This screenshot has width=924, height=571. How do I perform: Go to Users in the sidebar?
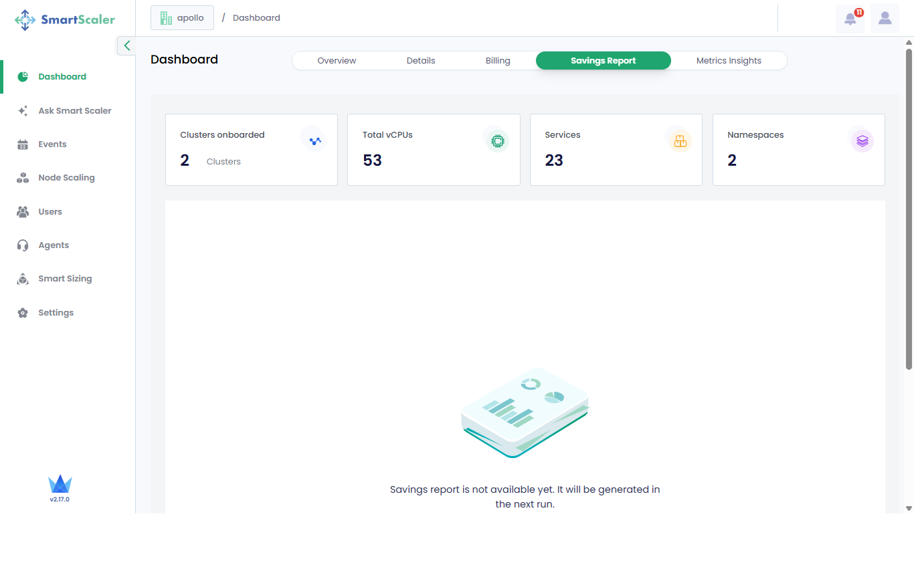coord(50,212)
